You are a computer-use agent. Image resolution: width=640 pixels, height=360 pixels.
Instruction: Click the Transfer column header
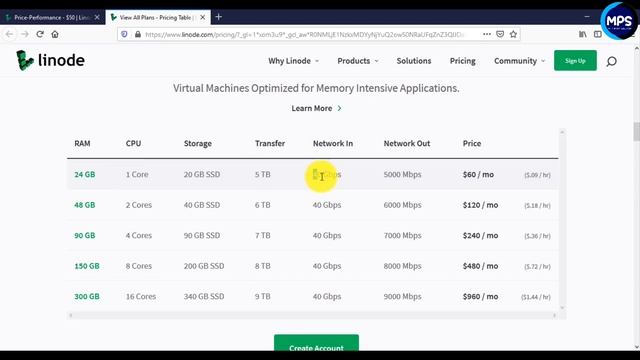click(270, 143)
